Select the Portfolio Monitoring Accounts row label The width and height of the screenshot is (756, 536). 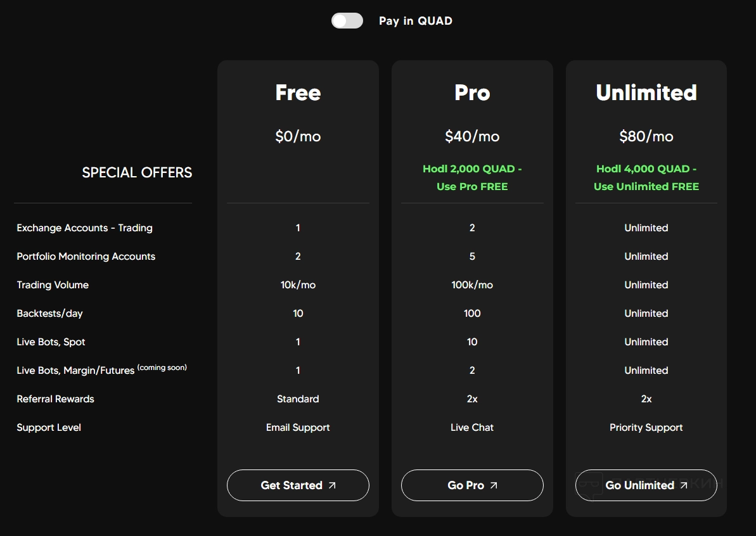tap(86, 257)
